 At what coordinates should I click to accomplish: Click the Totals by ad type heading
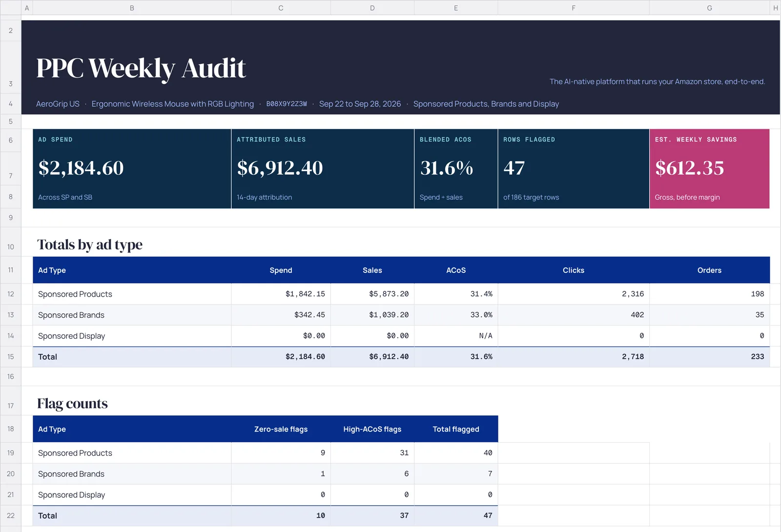[90, 245]
